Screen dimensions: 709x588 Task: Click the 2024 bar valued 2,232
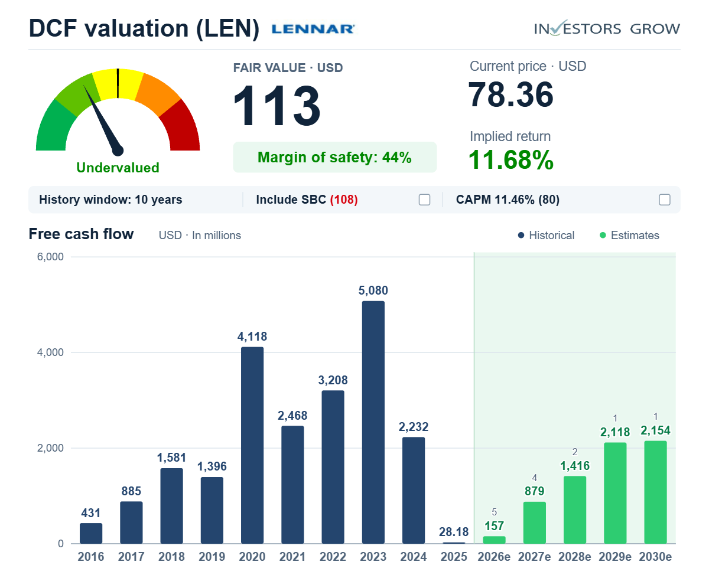point(413,490)
